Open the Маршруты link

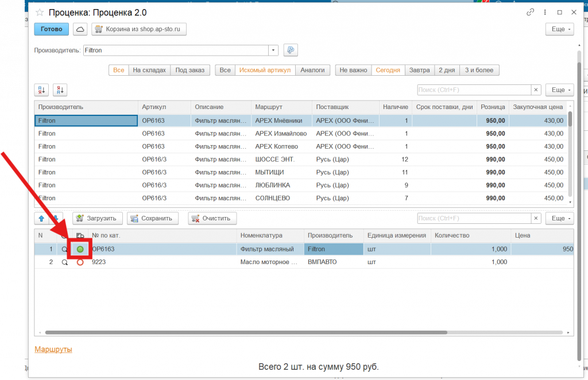[53, 349]
